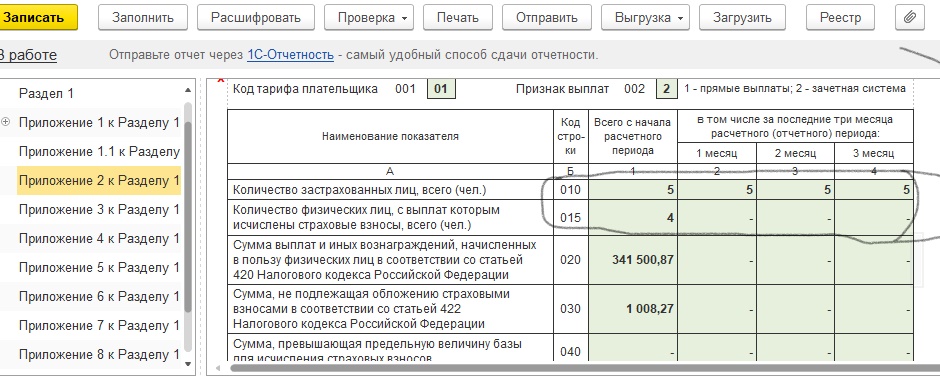Click the row code 020 cell

coord(571,260)
